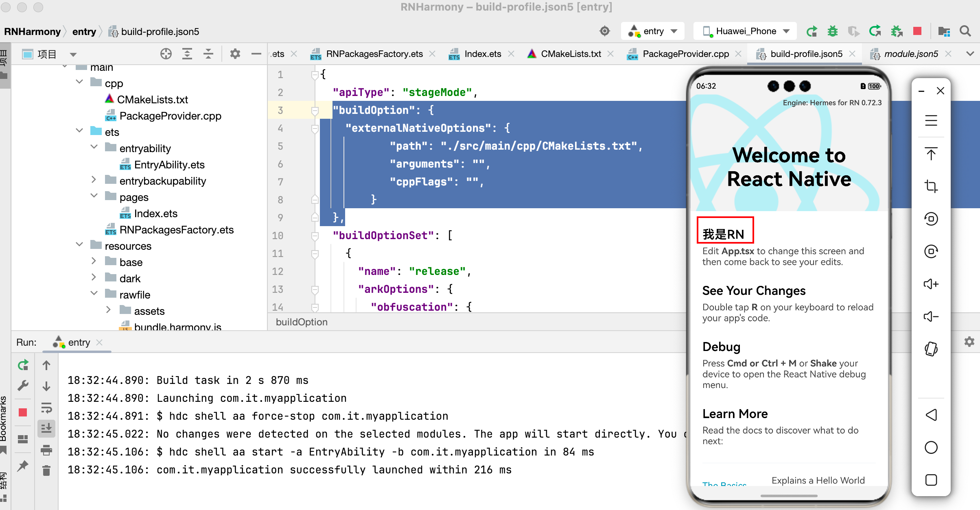Screen dimensions: 980x510
Task: Stop process with red square in Run panel
Action: coord(23,412)
